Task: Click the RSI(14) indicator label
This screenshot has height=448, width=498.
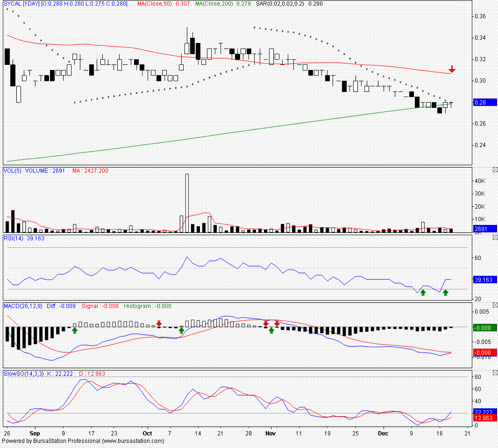Action: point(14,238)
